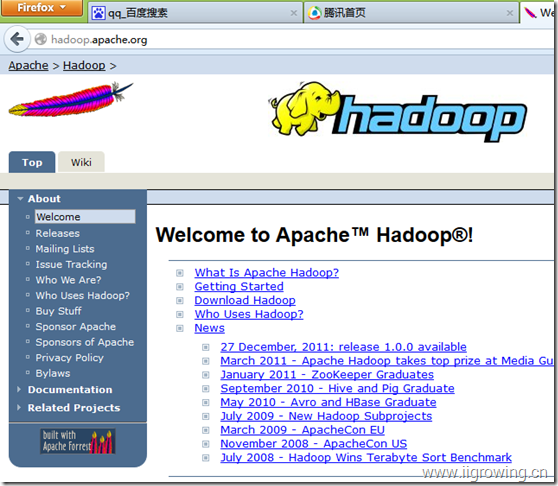Open Mailing Lists in the sidebar
558x486 pixels.
point(65,249)
